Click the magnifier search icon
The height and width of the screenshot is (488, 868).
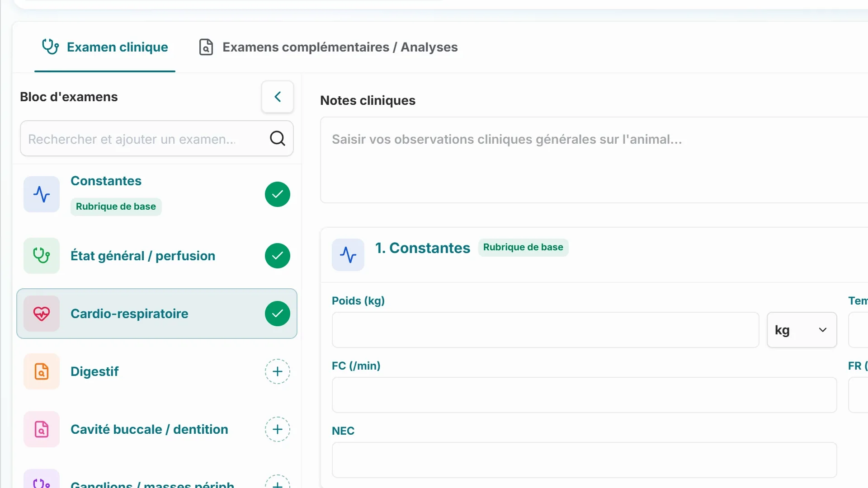coord(278,139)
